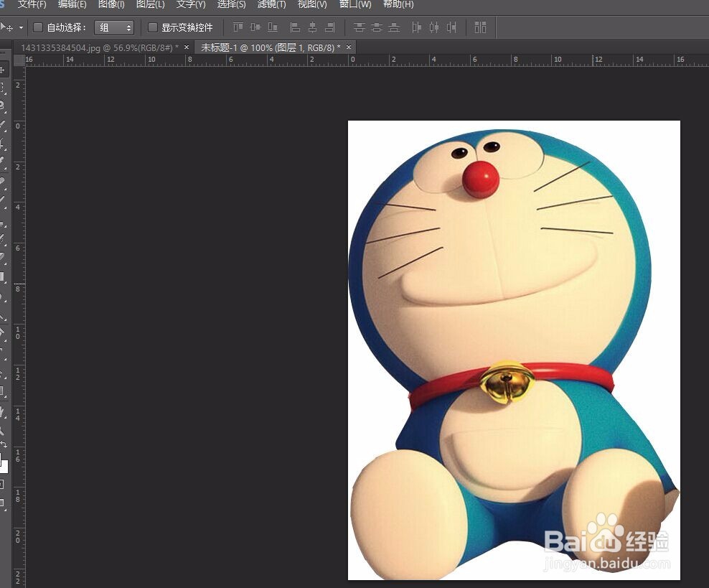709x588 pixels.
Task: Open the 图层(L) menu
Action: click(151, 4)
